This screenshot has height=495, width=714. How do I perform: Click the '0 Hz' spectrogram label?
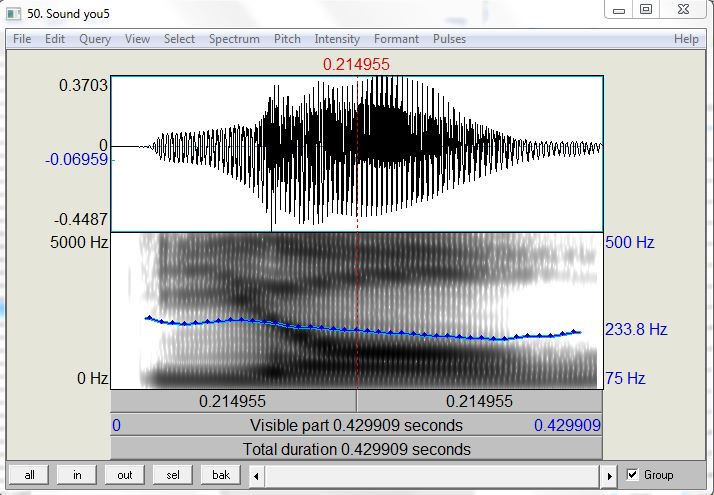[x=93, y=378]
